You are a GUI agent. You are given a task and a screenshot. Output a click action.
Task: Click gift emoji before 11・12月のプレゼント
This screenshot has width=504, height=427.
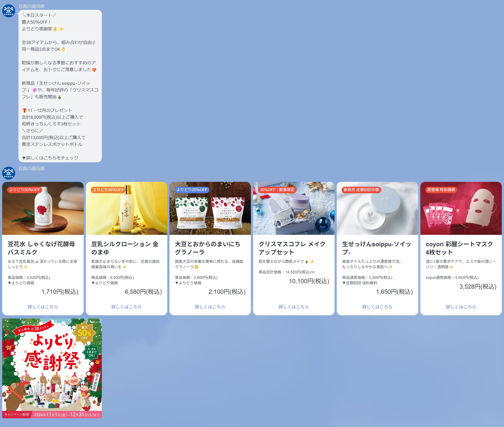point(24,110)
